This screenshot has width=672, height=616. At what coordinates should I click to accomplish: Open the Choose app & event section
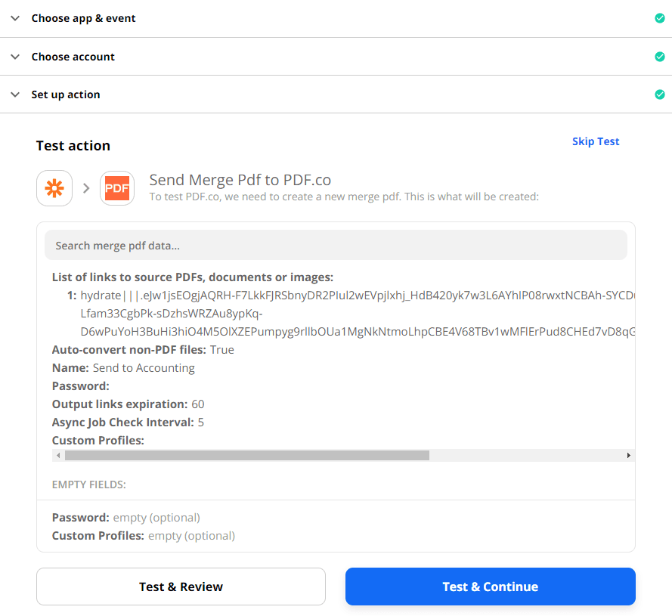(x=83, y=18)
